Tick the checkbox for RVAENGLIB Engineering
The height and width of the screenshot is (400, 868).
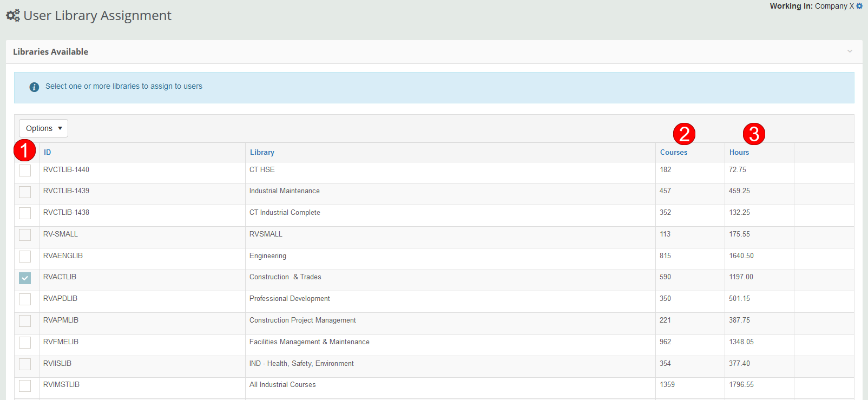[x=25, y=257]
